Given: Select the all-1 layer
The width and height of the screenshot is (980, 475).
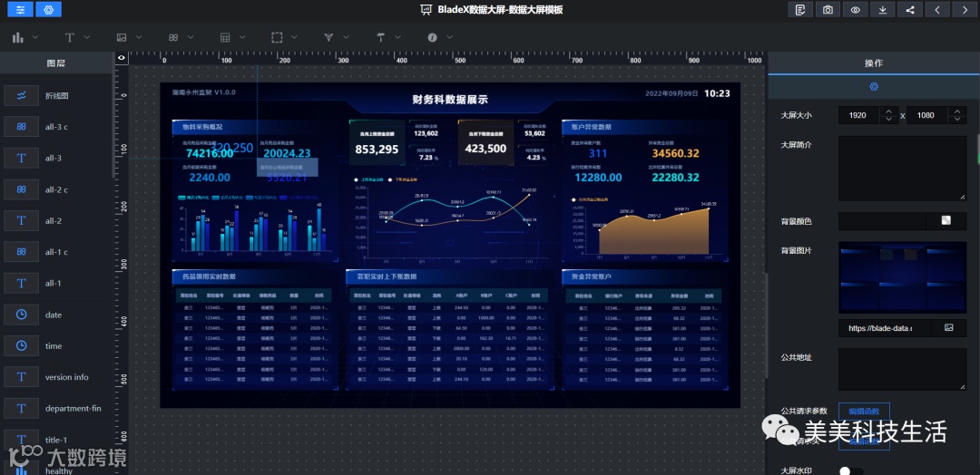Looking at the screenshot, I should coord(56,284).
